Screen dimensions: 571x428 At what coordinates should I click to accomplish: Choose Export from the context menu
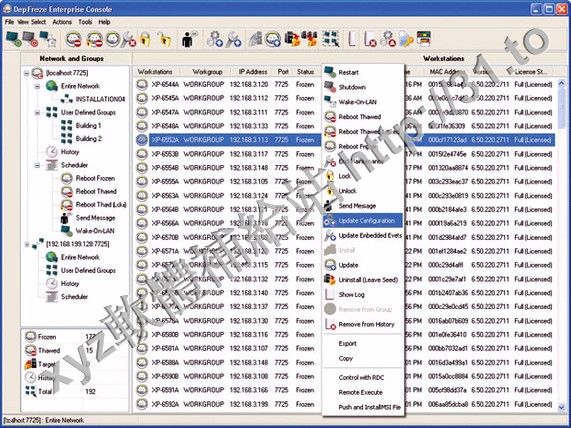tap(363, 343)
